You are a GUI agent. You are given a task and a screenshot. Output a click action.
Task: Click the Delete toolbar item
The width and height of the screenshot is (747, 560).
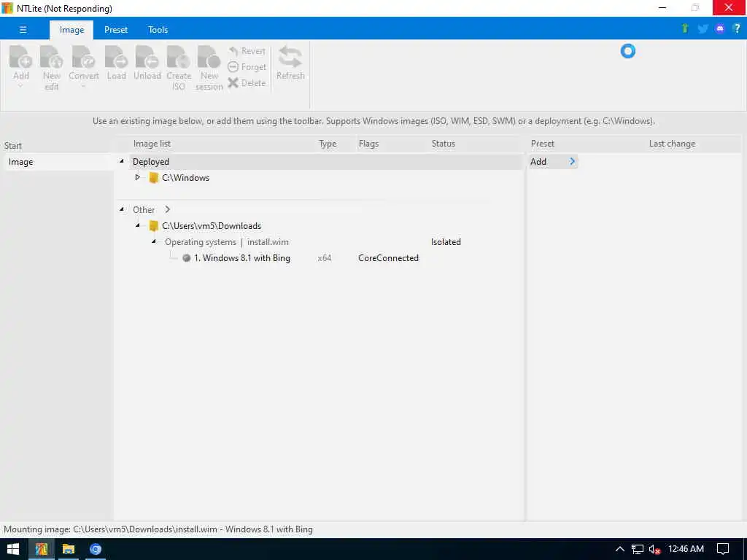click(247, 83)
